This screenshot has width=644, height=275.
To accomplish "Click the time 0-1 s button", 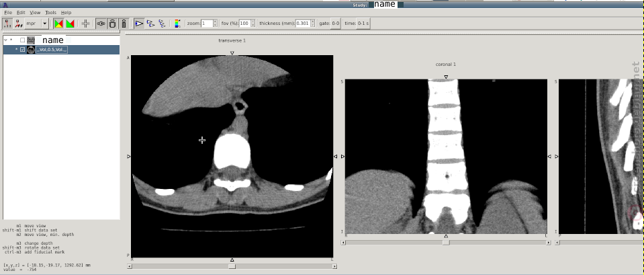I will tap(363, 24).
